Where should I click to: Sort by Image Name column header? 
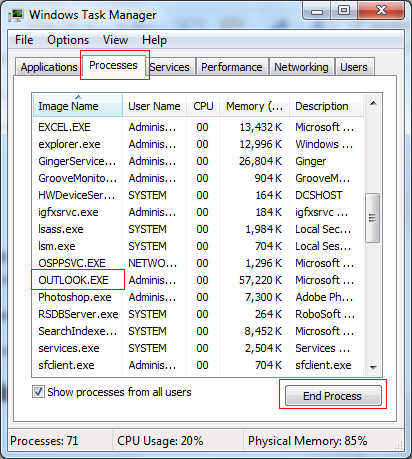[x=78, y=106]
